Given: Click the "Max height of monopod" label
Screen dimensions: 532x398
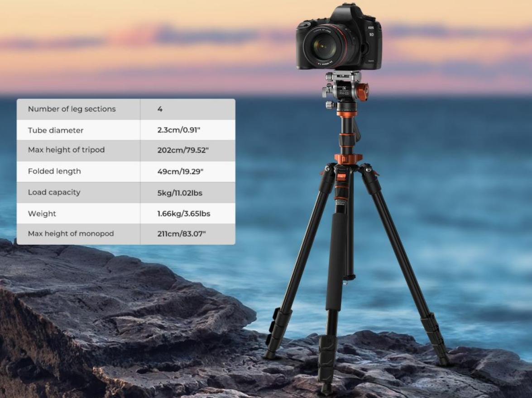Looking at the screenshot, I should [71, 233].
